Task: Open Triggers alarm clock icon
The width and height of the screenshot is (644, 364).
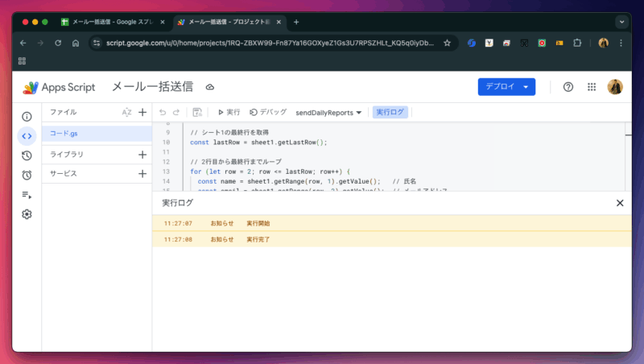Action: pyautogui.click(x=27, y=175)
